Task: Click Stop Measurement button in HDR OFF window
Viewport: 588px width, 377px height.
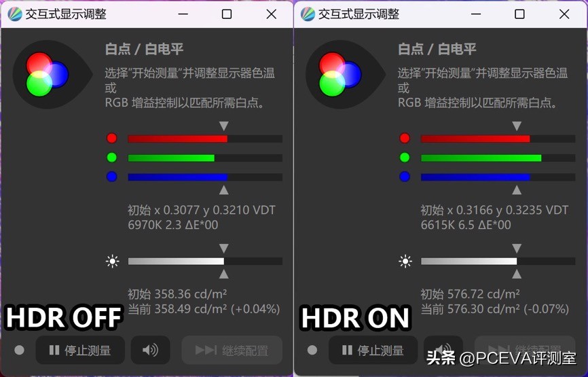Action: coord(80,351)
